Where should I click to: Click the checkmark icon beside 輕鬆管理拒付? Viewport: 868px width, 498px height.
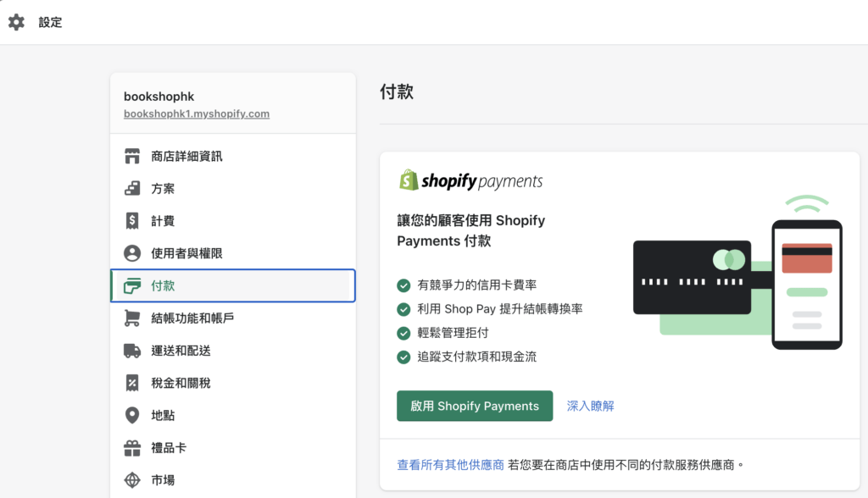(403, 333)
